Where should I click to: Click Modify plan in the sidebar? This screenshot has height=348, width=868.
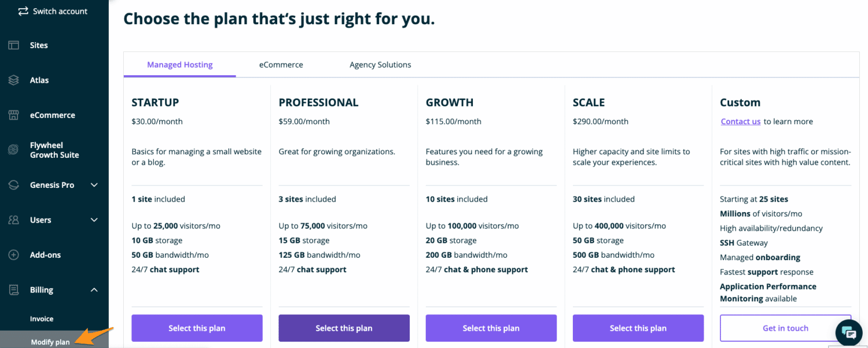pos(49,341)
